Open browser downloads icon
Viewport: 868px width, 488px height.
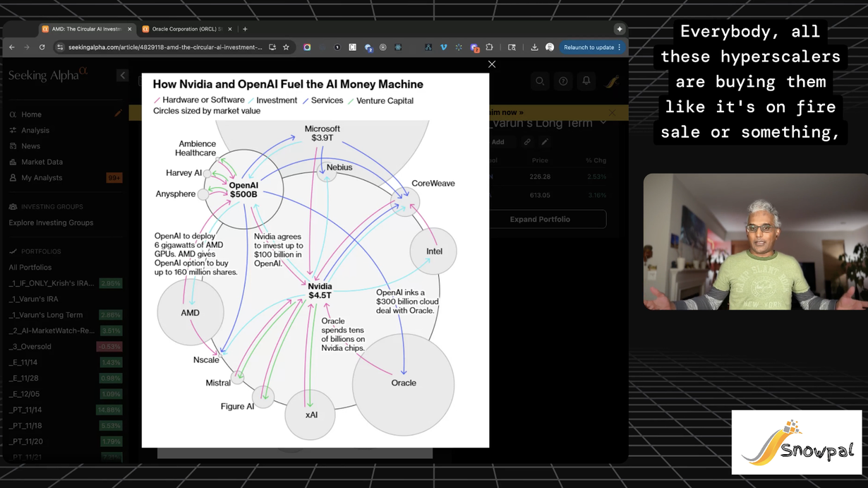point(534,47)
